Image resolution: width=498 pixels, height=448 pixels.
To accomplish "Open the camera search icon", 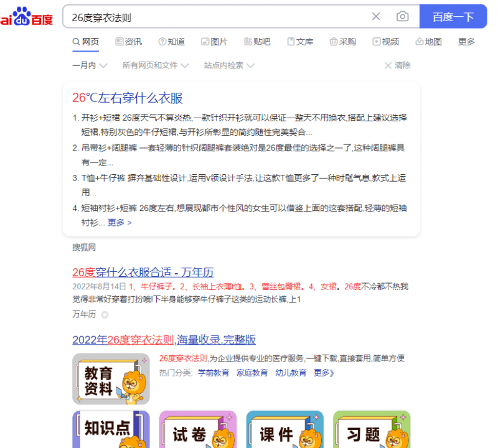I will pyautogui.click(x=402, y=17).
